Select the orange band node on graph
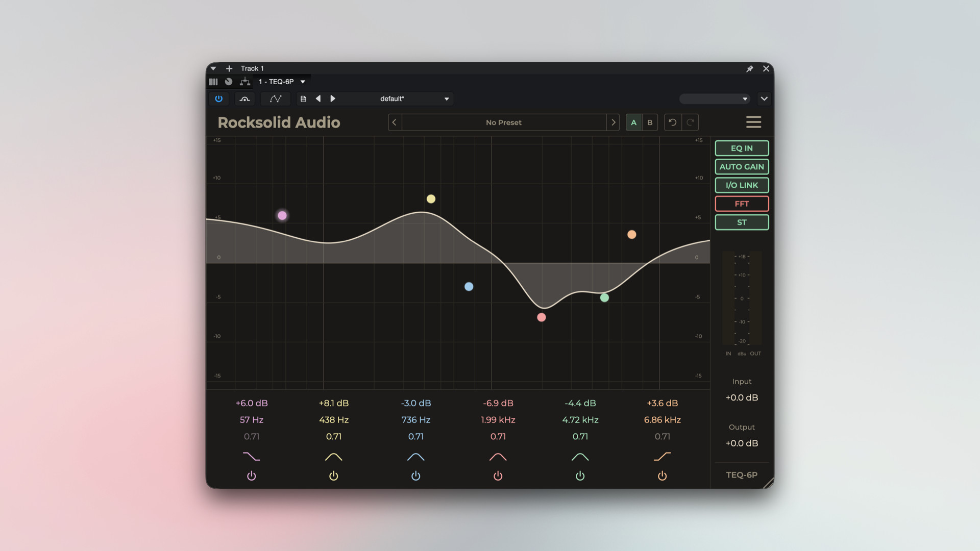This screenshot has width=980, height=551. tap(632, 235)
